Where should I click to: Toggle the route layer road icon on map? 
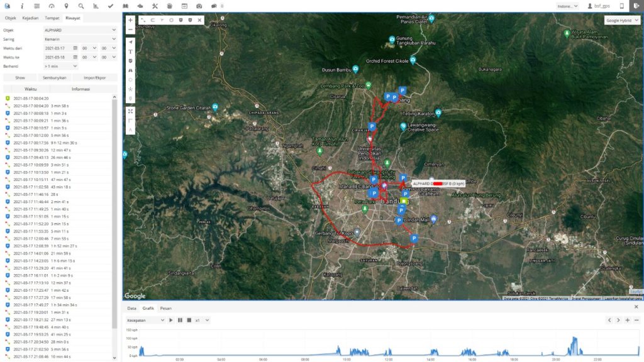click(130, 70)
